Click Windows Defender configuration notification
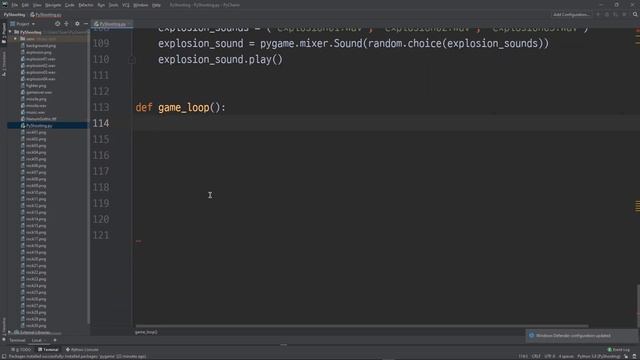Viewport: 640px width, 360px height. tap(581, 336)
